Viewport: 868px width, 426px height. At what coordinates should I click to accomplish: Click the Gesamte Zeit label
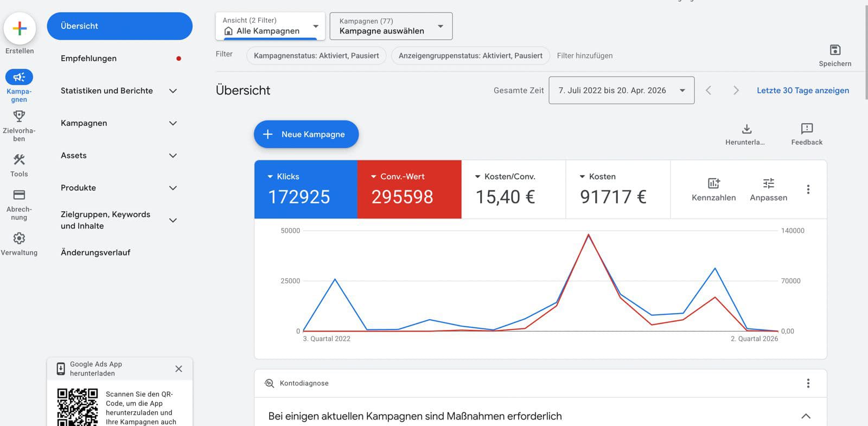click(x=519, y=90)
